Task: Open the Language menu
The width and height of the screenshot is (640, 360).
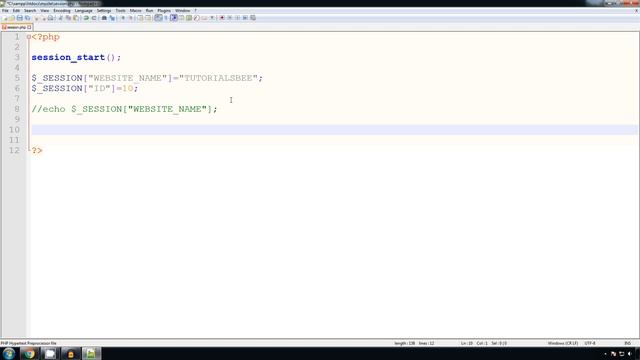Action: 83,11
